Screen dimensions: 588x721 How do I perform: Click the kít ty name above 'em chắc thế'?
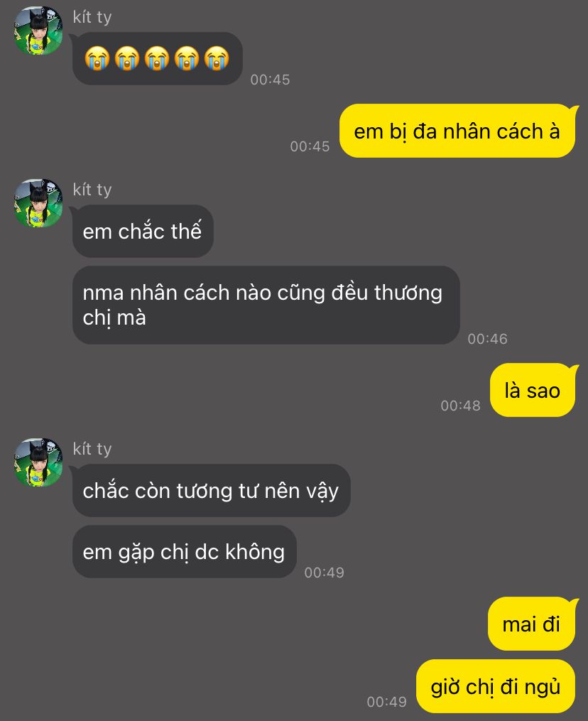[x=92, y=190]
